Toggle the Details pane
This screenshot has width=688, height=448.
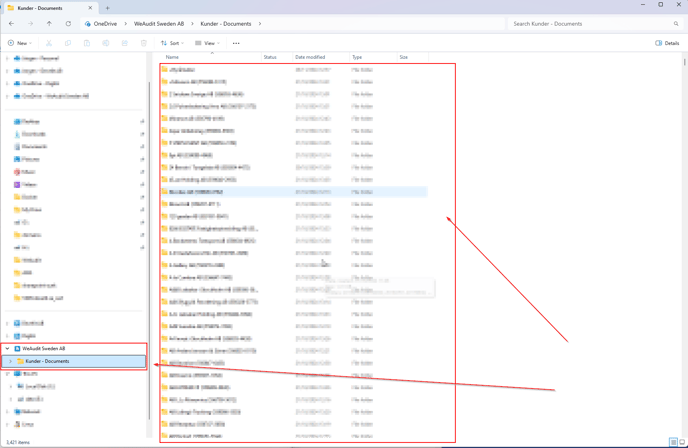click(667, 43)
